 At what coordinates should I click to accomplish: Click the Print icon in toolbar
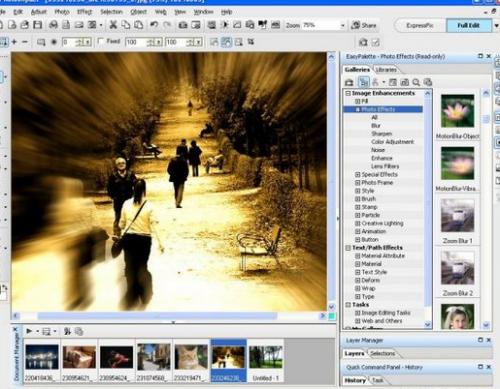pos(53,25)
